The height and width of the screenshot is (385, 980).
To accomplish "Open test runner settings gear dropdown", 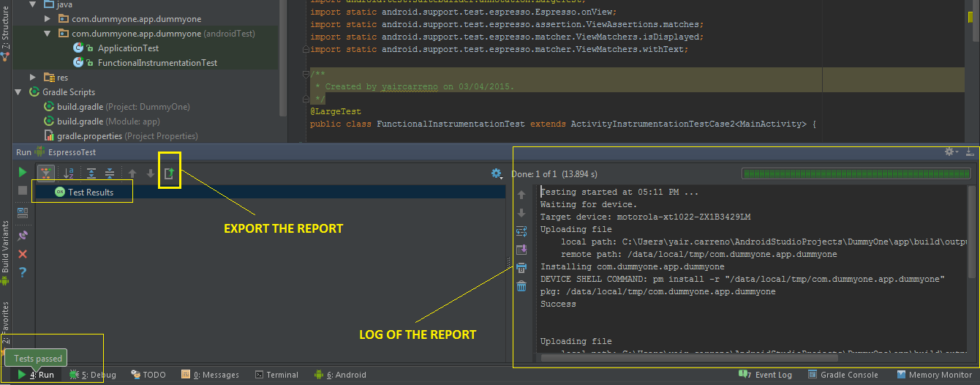I will [497, 173].
